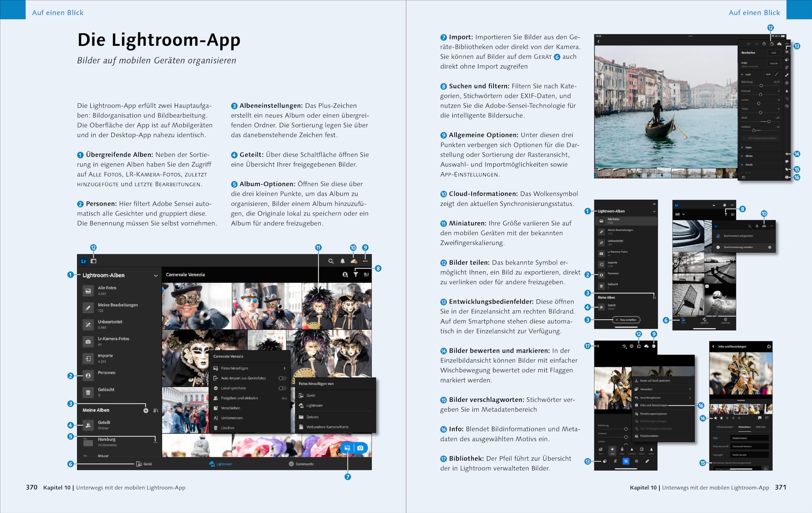Click the three dots next to the Hamburg folder
Screen dimensions: 812x513
tap(155, 443)
